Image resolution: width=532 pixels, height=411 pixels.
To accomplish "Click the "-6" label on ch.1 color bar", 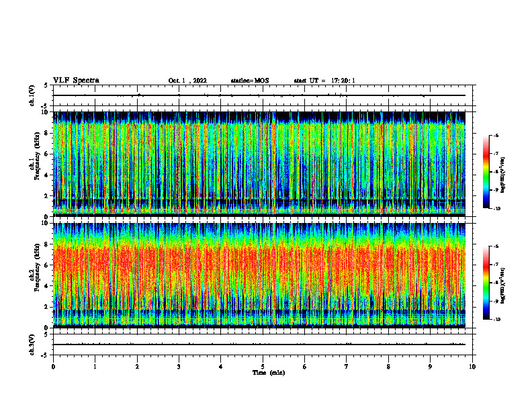I will click(496, 136).
